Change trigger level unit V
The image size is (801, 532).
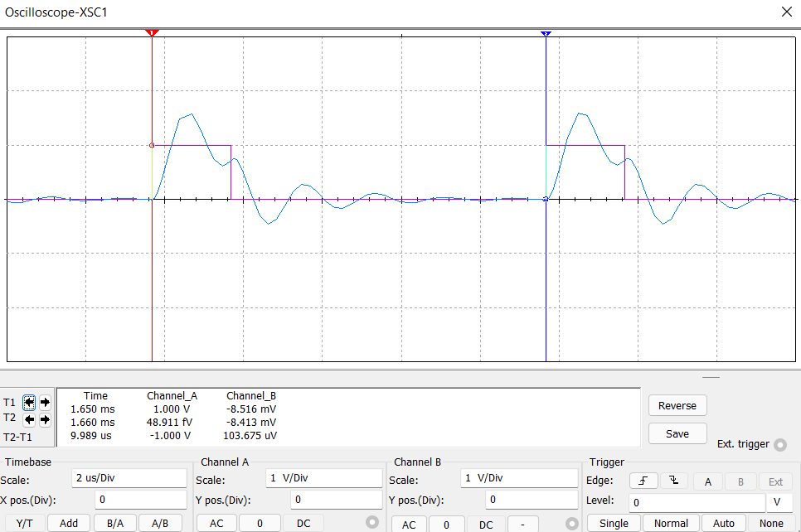[x=779, y=502]
